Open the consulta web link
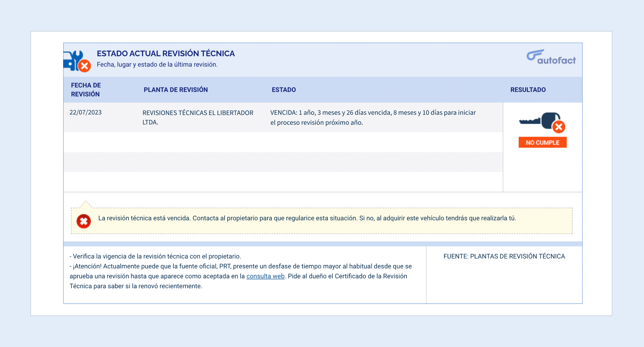The height and width of the screenshot is (347, 644). click(265, 276)
